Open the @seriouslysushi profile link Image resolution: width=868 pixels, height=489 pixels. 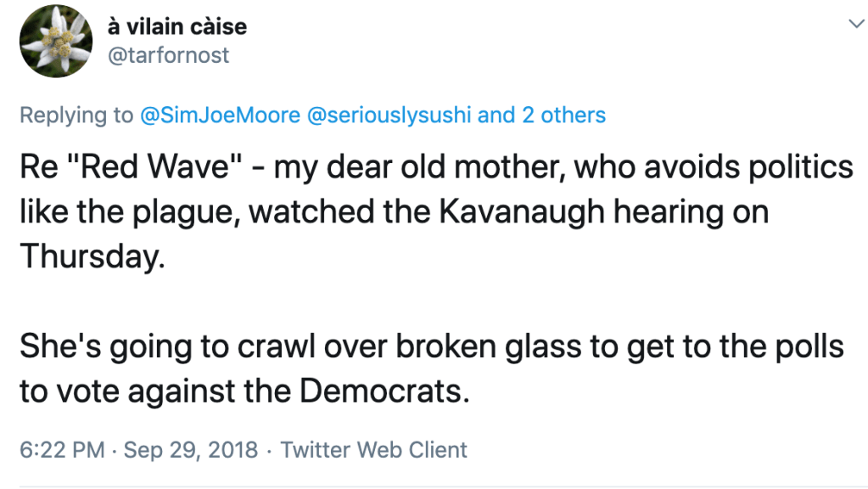pyautogui.click(x=389, y=115)
